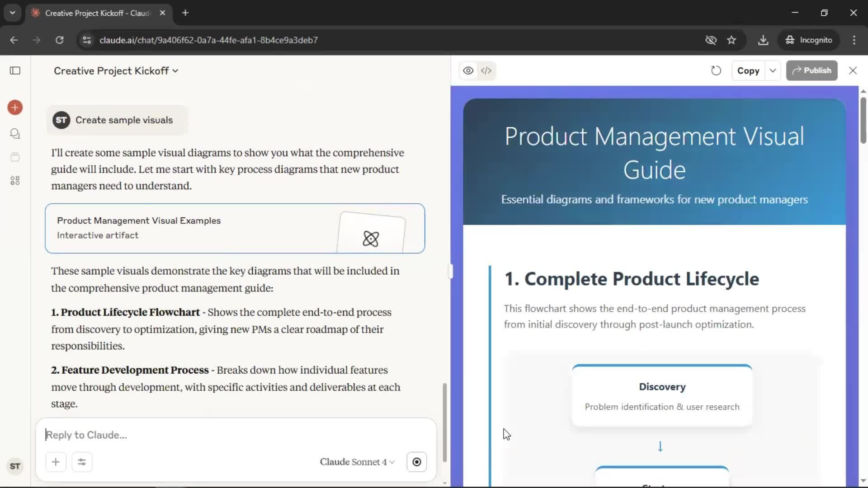The image size is (868, 488).
Task: Publish the artifact
Action: (811, 70)
